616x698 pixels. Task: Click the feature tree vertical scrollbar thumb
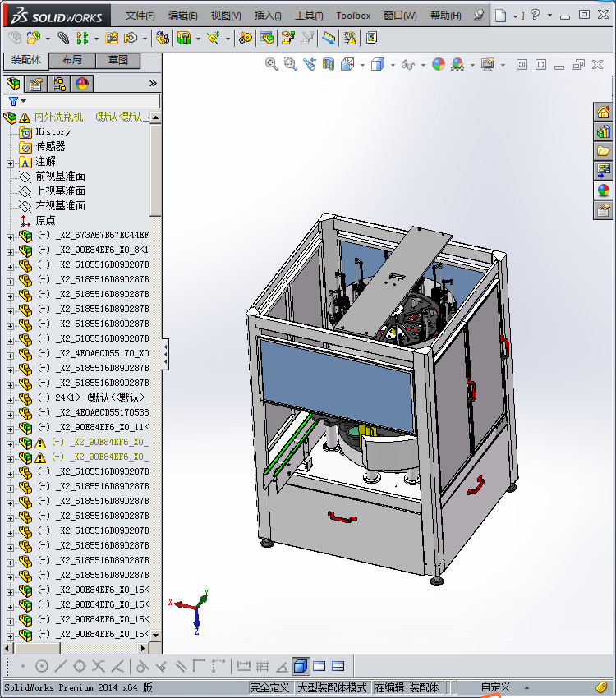155,171
